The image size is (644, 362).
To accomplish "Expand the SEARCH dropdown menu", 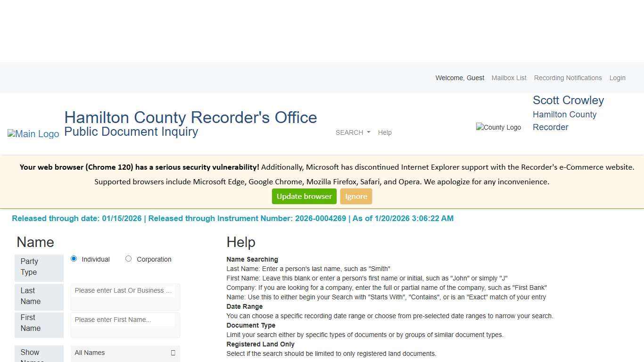I will 353,132.
